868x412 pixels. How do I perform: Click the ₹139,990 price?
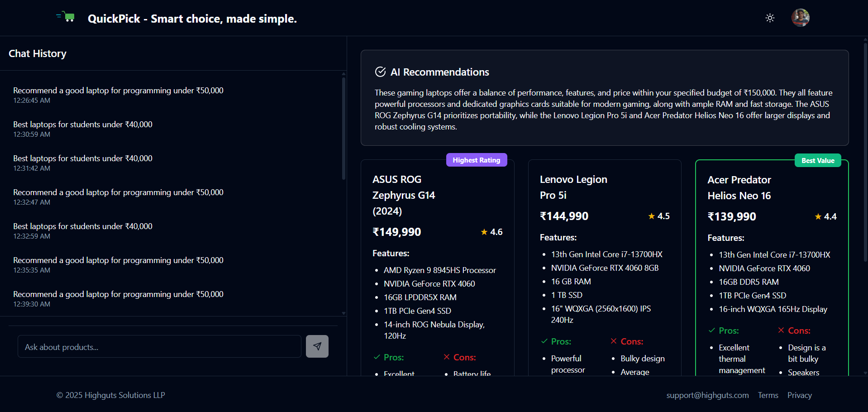[x=732, y=216]
